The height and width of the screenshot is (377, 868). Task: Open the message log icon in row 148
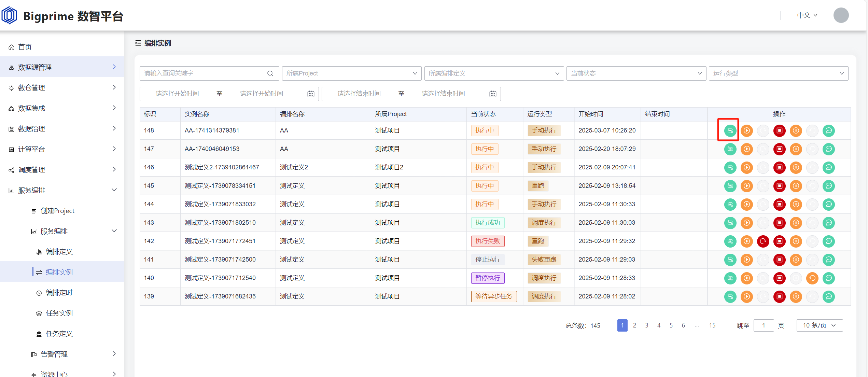point(828,130)
